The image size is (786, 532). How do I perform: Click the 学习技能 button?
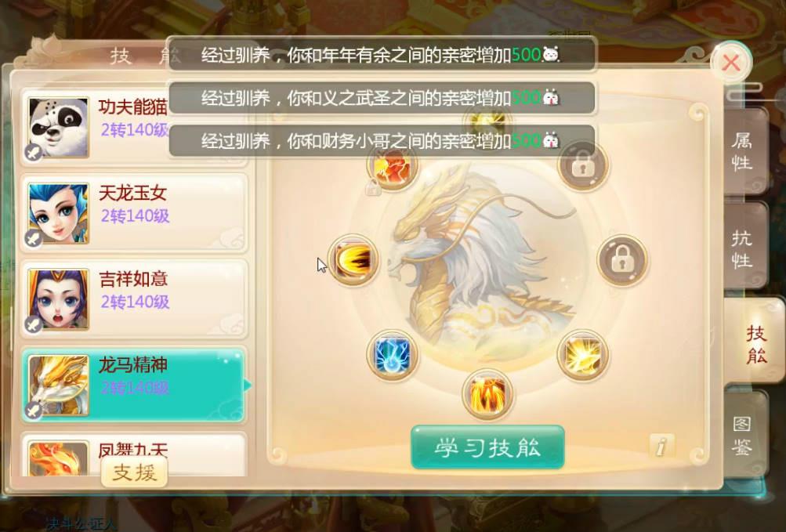(487, 447)
